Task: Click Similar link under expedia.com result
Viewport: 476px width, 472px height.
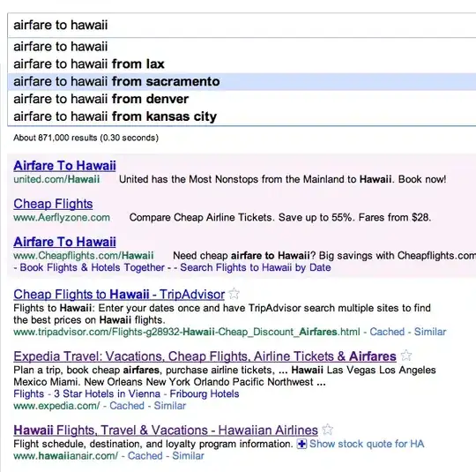Action: (x=170, y=406)
